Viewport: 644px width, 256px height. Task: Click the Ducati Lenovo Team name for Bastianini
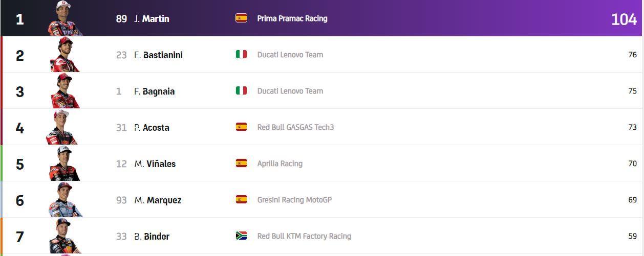coord(290,55)
